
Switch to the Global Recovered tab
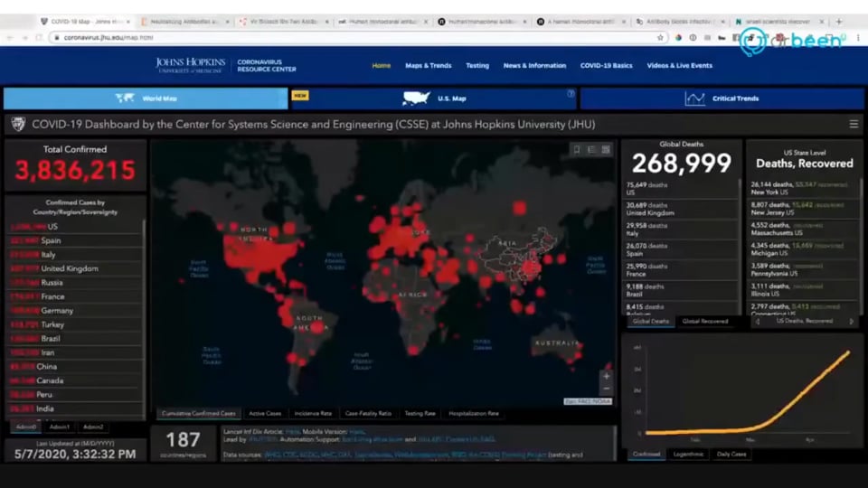click(x=704, y=322)
